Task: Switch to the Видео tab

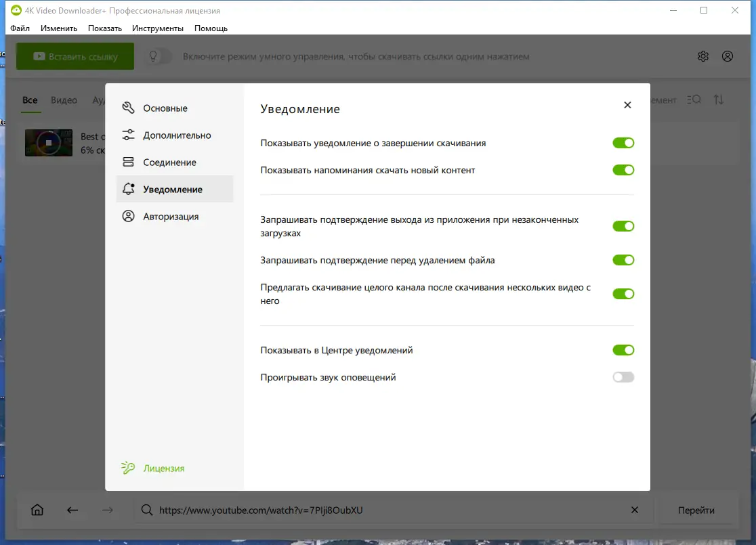Action: 64,100
